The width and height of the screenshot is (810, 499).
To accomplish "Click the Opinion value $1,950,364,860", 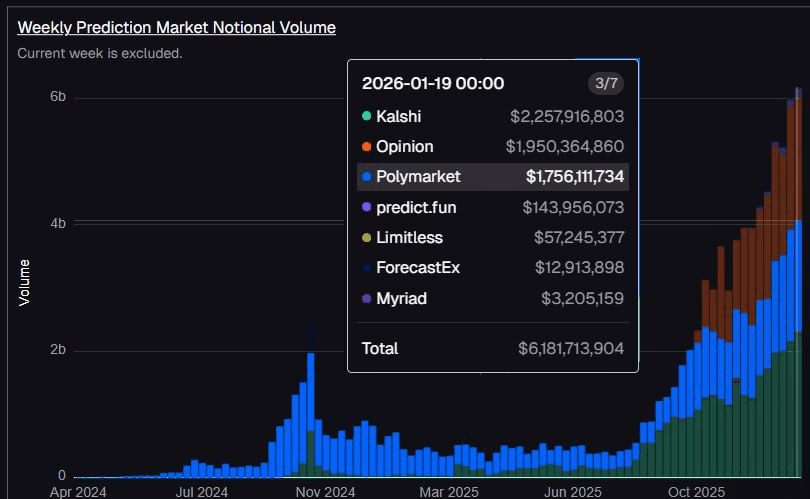I will point(565,147).
